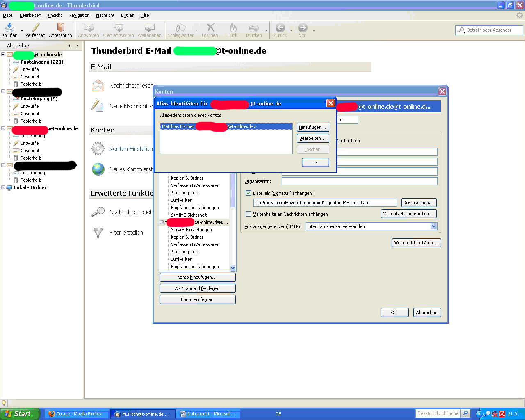Click the Zurück navigation icon
This screenshot has height=420, width=525.
point(280,28)
